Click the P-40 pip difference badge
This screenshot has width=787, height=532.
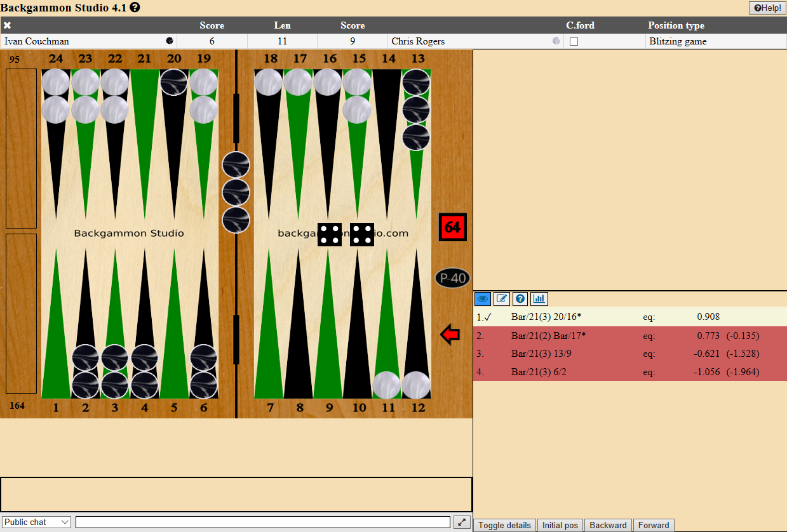(453, 278)
